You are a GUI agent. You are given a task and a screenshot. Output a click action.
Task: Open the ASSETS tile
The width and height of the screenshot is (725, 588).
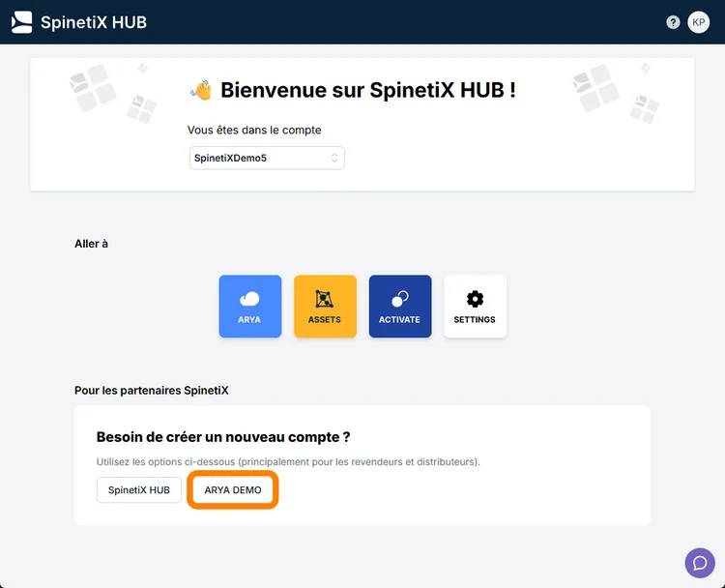pyautogui.click(x=325, y=307)
